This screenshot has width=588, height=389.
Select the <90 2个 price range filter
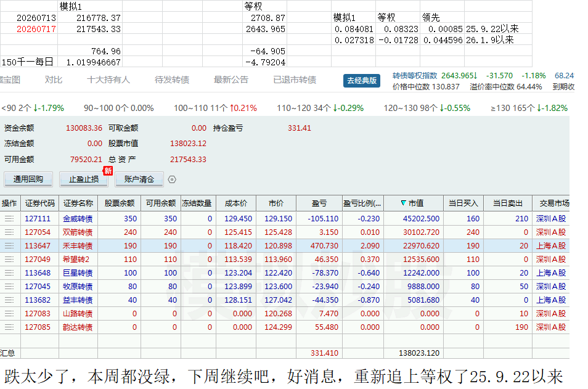pos(33,108)
